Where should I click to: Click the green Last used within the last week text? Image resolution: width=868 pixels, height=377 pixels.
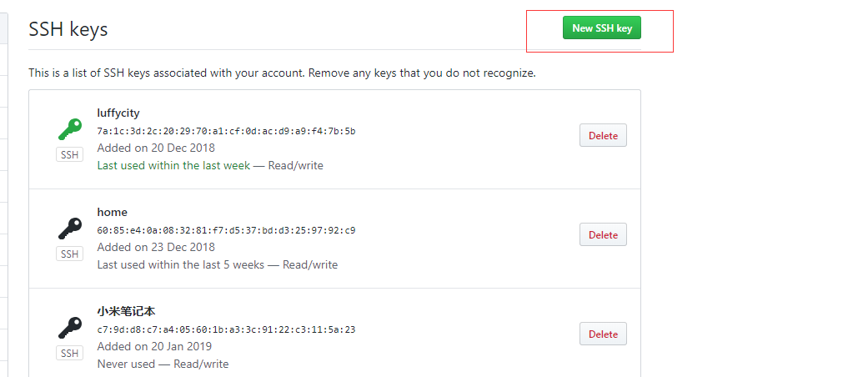tap(173, 165)
